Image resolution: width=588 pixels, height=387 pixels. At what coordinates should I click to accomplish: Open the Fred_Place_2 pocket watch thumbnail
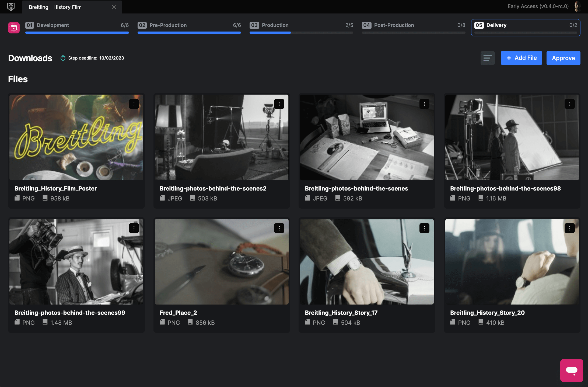point(222,262)
